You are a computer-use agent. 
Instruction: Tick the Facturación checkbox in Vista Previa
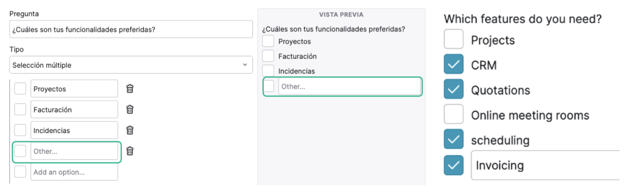[268, 56]
